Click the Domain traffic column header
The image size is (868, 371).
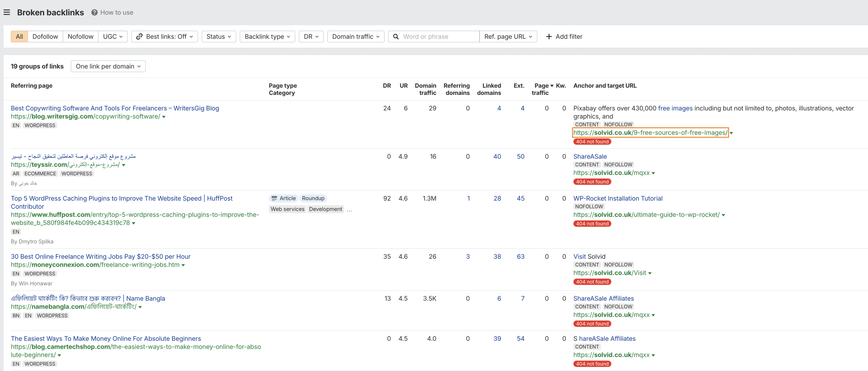425,89
